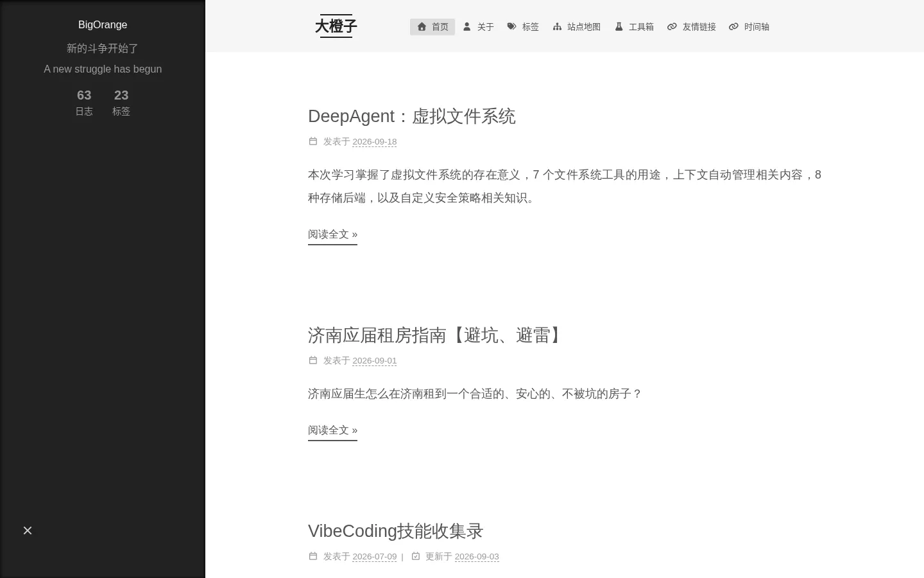Click the text A new struggle has begun
Screen dimensions: 924x578
103,69
